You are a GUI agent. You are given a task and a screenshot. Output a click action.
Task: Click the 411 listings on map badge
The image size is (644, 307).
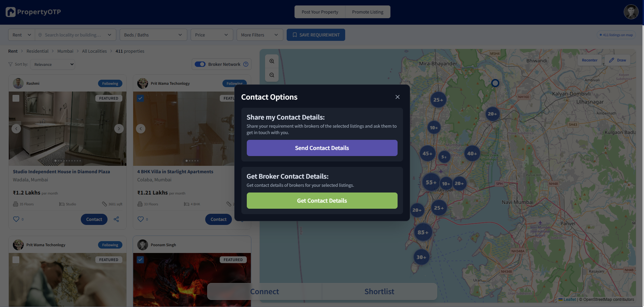[x=616, y=35]
